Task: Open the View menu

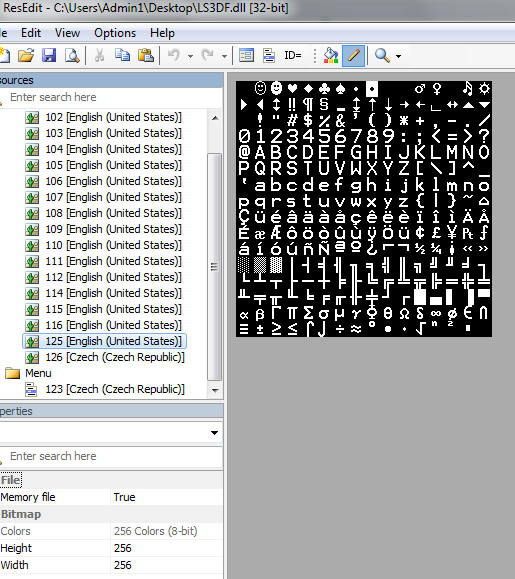Action: click(x=67, y=33)
